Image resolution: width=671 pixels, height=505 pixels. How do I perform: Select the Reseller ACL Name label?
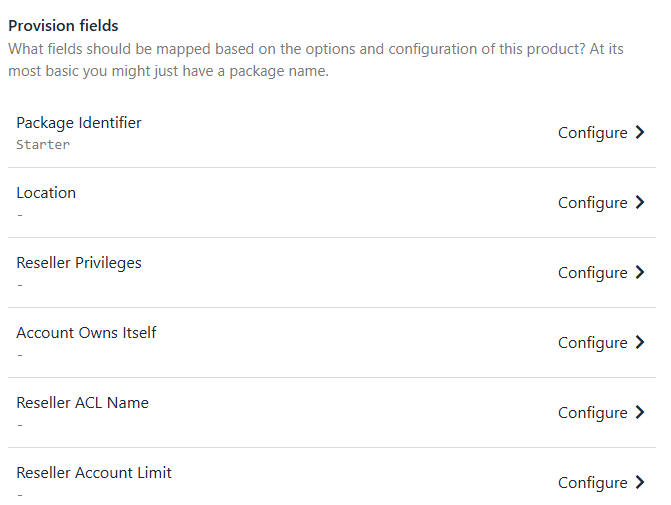coord(82,403)
